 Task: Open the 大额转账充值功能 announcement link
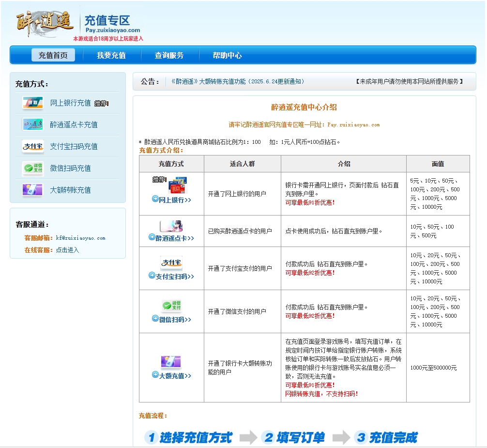coord(238,81)
